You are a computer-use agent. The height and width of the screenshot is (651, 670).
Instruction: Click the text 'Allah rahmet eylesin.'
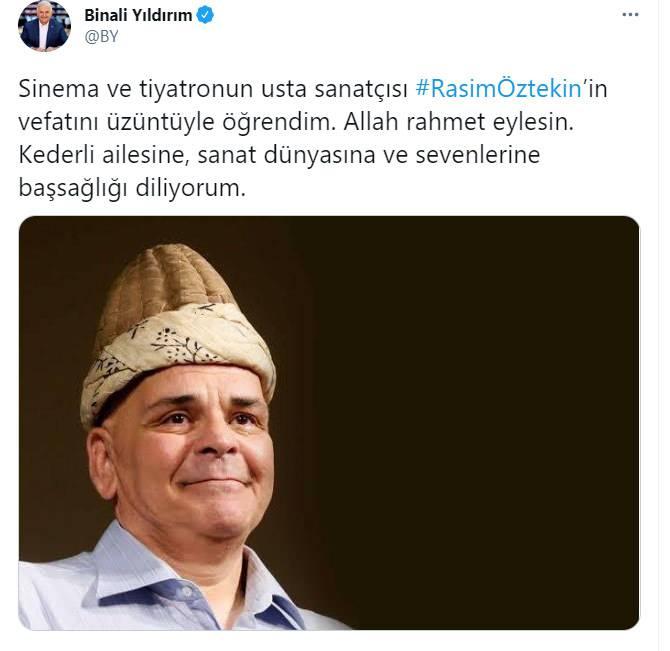coord(458,122)
